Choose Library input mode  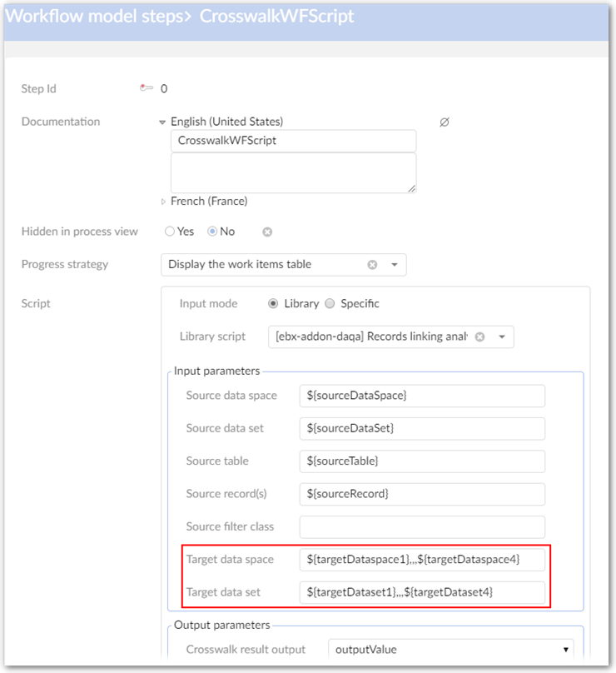(273, 304)
